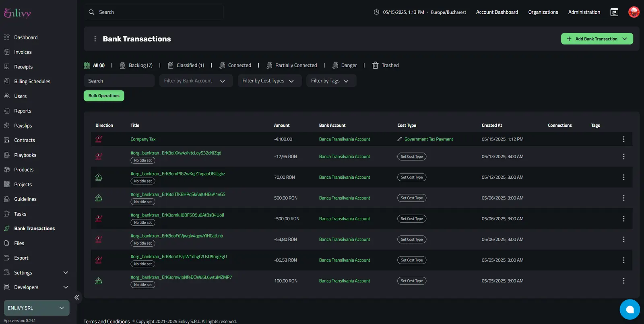
Task: Open row actions for -500,00 RON transaction
Action: (623, 219)
